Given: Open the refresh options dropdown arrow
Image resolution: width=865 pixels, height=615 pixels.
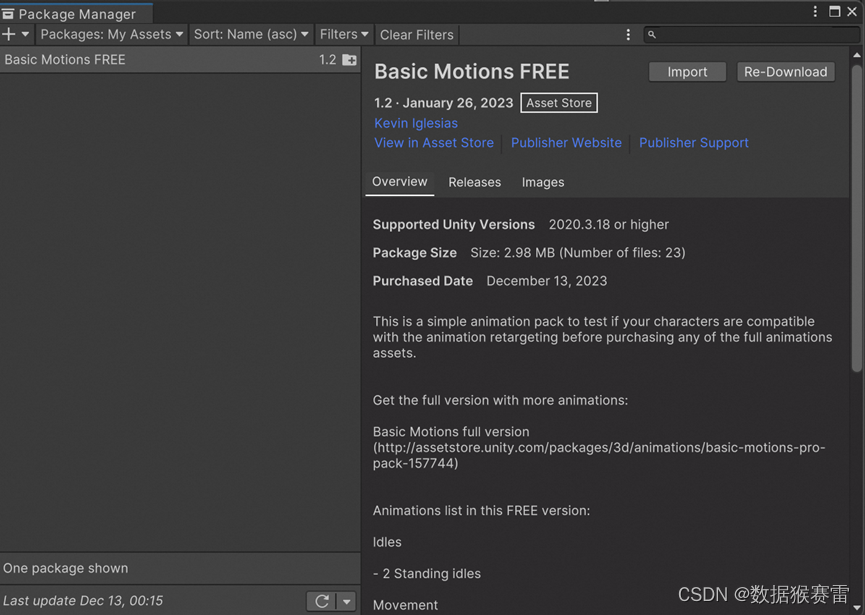Looking at the screenshot, I should point(346,601).
